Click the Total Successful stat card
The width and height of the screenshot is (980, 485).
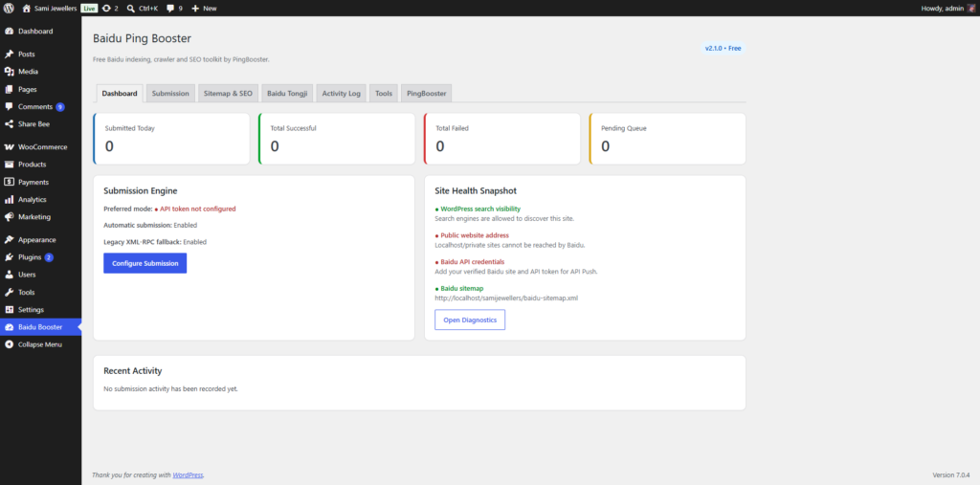pos(337,139)
